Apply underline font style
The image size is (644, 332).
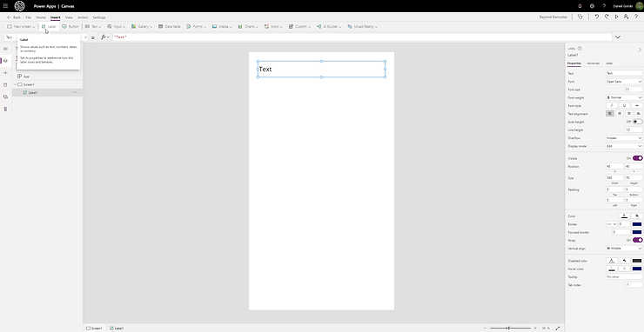pos(624,105)
